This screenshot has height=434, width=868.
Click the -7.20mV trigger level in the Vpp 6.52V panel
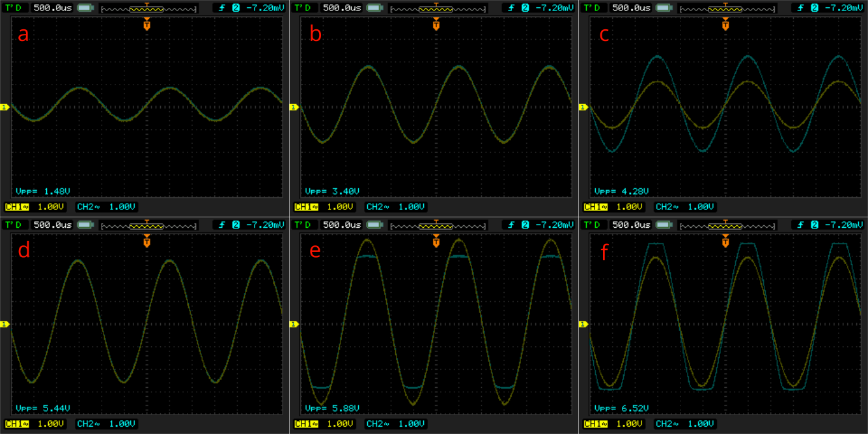click(843, 225)
